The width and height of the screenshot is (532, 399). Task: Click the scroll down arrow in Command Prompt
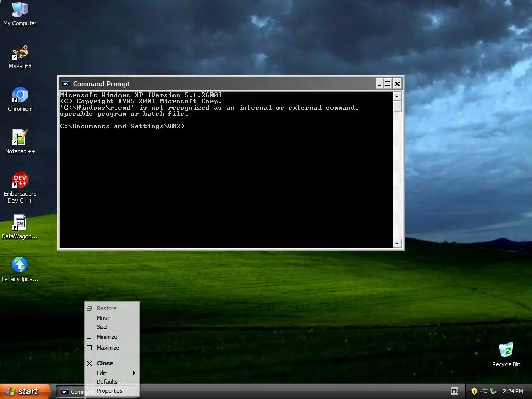tap(397, 243)
